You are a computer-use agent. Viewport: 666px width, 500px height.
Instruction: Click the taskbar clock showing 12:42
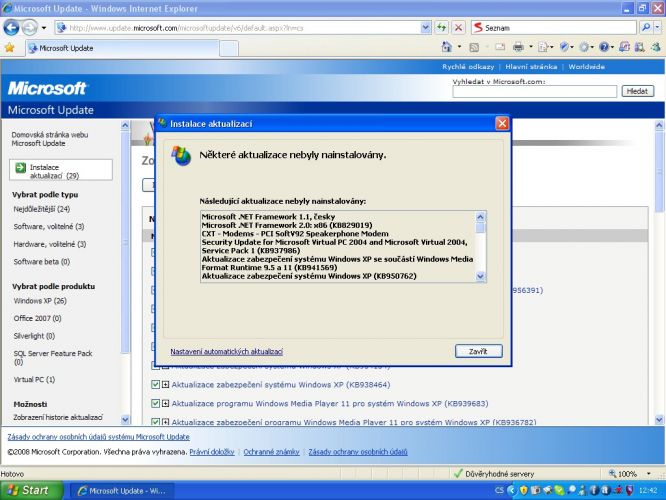click(648, 491)
